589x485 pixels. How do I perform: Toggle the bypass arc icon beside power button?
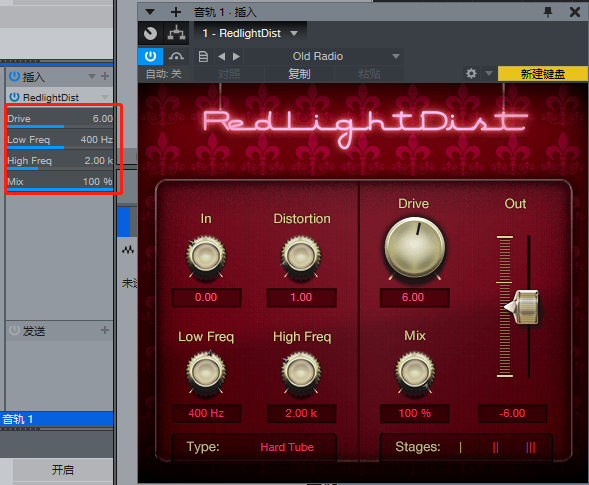click(x=176, y=57)
